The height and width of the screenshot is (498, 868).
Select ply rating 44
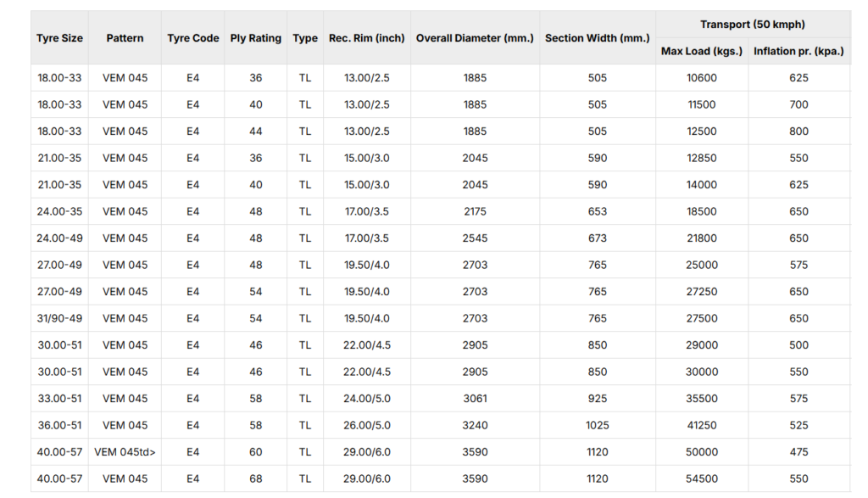tap(256, 131)
